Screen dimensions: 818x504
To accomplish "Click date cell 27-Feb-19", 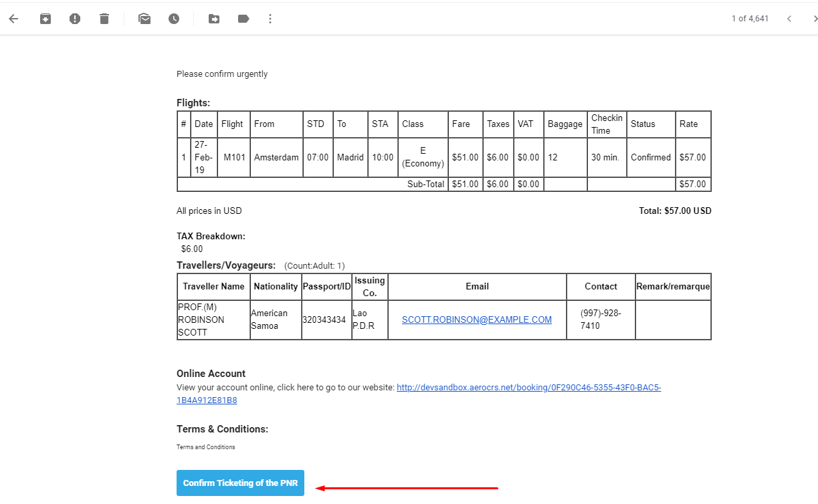I will (x=203, y=158).
